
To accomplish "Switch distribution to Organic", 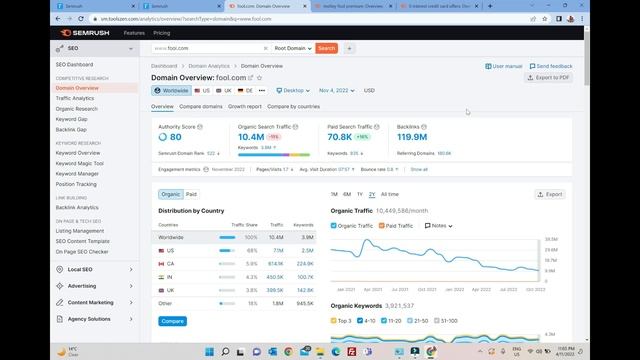I will coord(171,194).
